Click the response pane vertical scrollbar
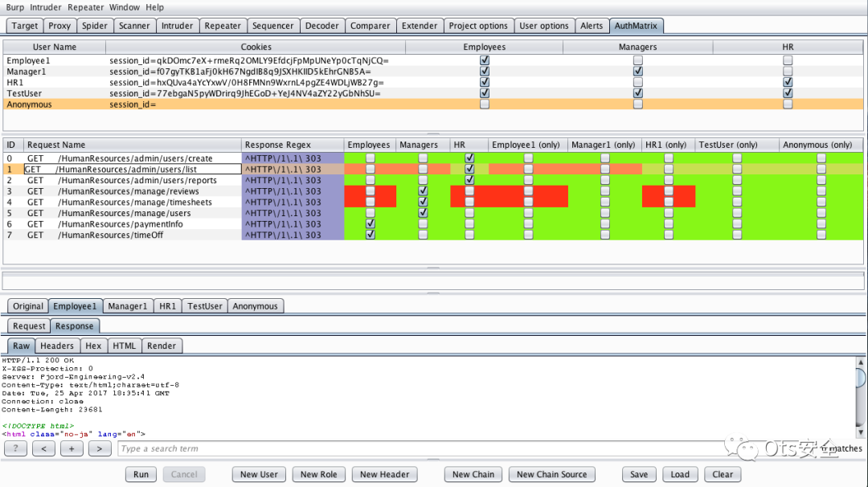The image size is (868, 487). 861,397
